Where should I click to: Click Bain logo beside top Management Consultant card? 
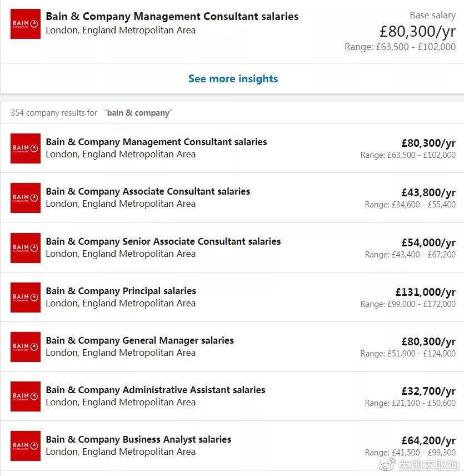point(26,24)
